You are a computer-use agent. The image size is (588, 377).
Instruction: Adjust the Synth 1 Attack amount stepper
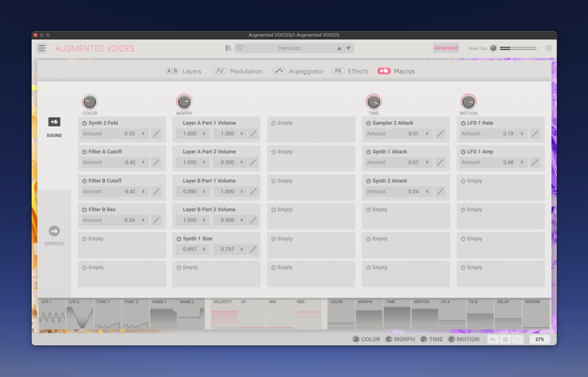click(x=425, y=163)
